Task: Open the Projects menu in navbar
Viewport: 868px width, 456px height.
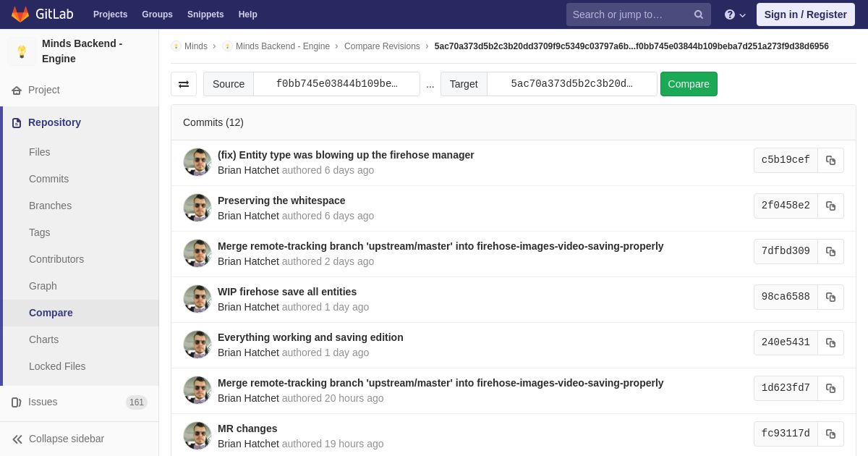Action: [x=110, y=14]
